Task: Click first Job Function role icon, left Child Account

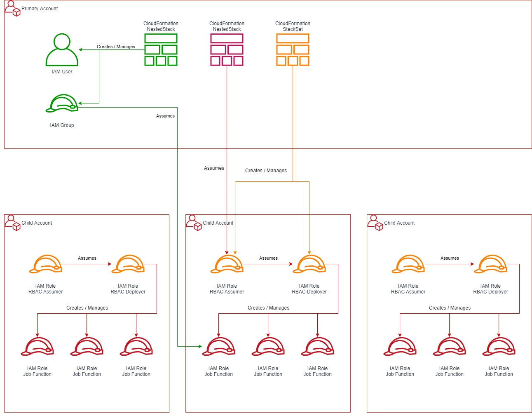Action: coord(37,346)
